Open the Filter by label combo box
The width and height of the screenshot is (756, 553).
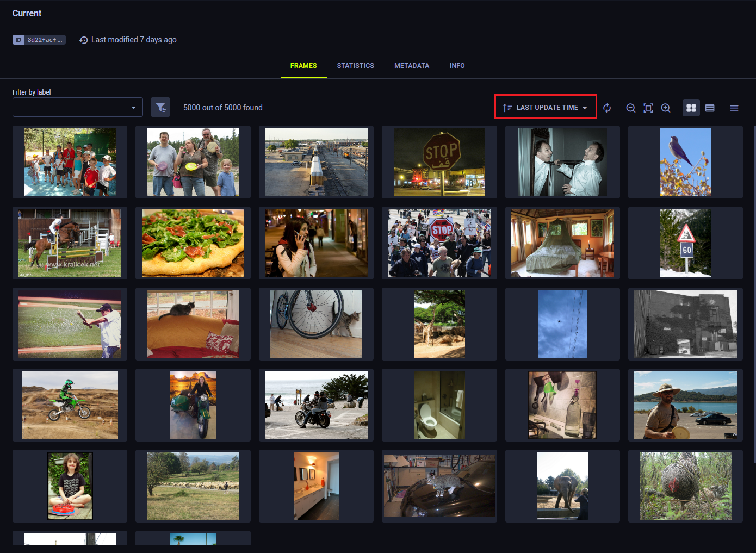point(78,107)
